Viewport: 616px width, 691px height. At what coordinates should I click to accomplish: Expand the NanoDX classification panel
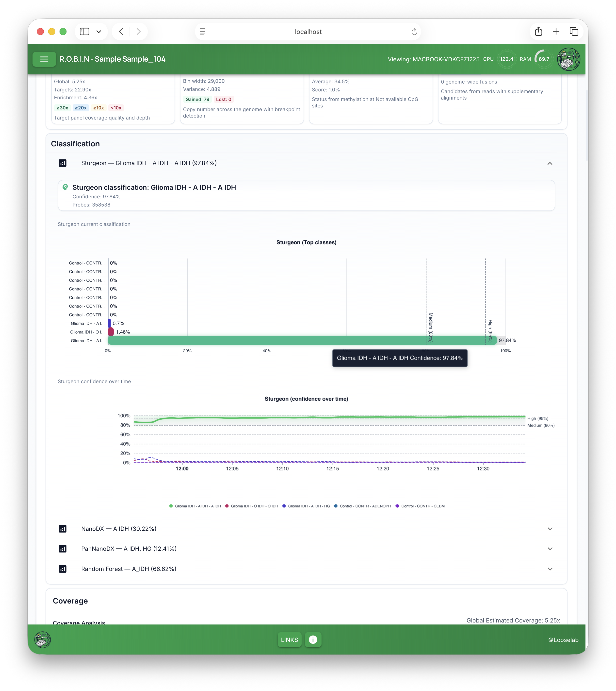[550, 529]
